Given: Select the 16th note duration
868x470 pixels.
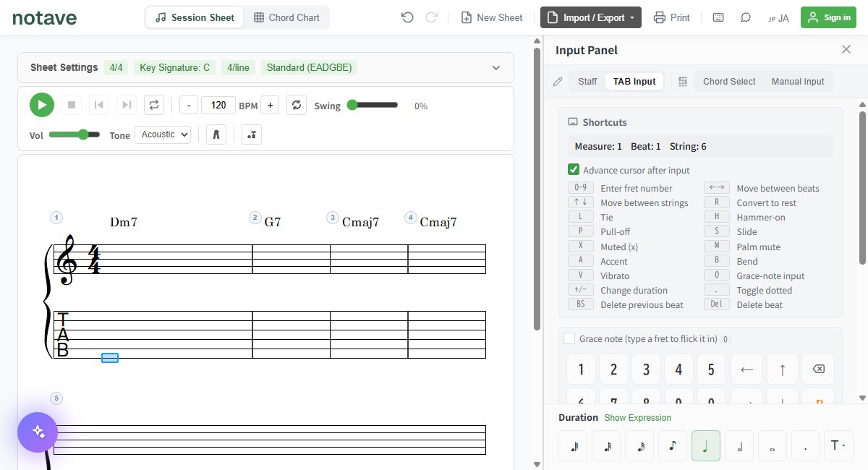Looking at the screenshot, I should (x=639, y=445).
